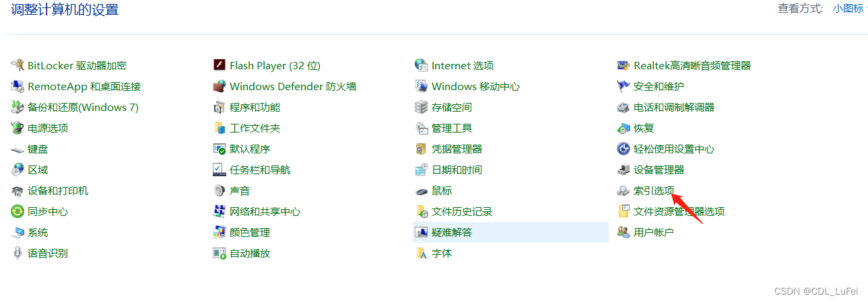Open the 疑难解答 link
868x302 pixels.
[x=452, y=232]
